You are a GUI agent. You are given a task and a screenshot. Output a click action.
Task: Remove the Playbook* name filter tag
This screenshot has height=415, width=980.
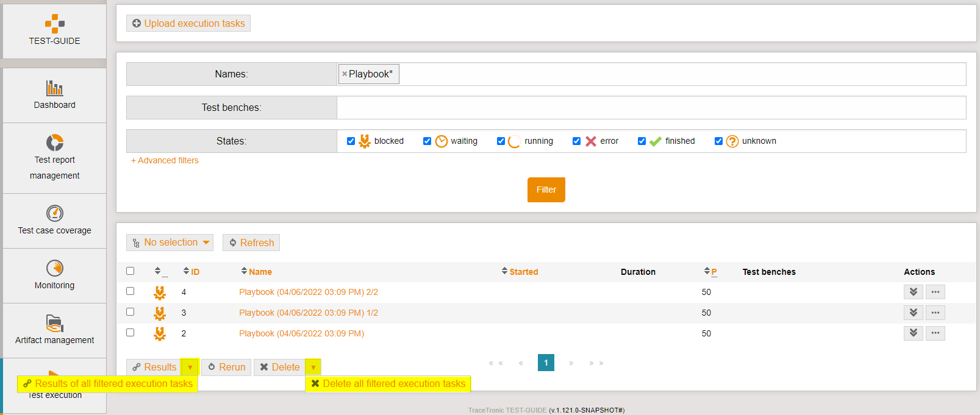pyautogui.click(x=345, y=74)
